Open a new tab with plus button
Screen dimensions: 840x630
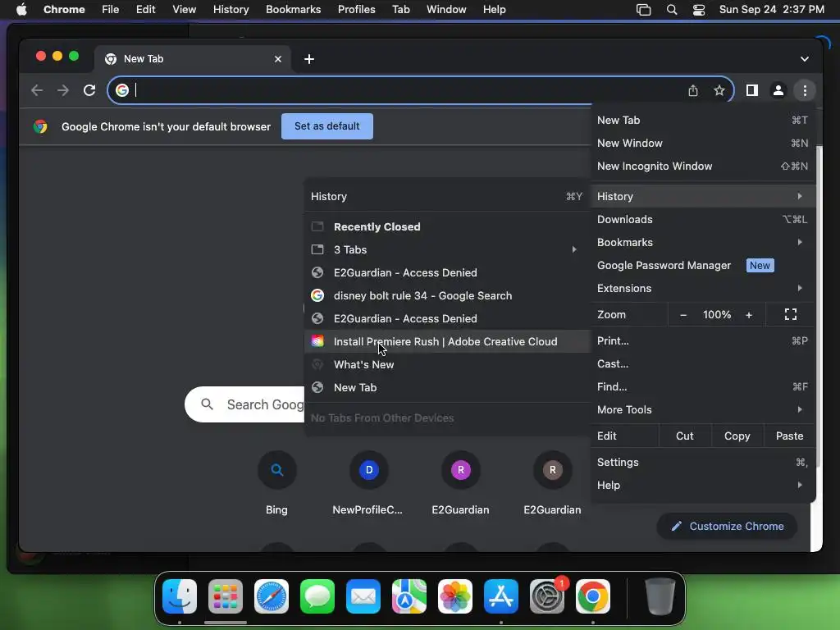point(309,59)
